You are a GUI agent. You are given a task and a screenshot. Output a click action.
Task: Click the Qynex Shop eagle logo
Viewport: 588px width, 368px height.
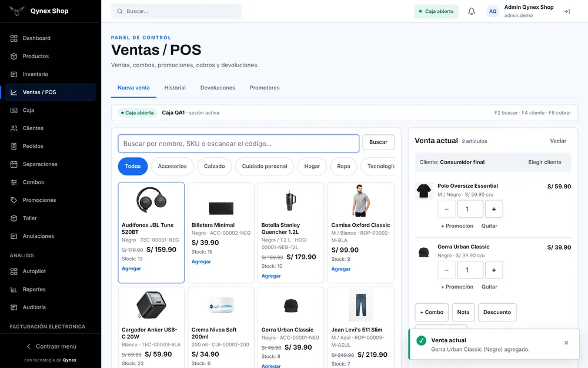pos(17,11)
